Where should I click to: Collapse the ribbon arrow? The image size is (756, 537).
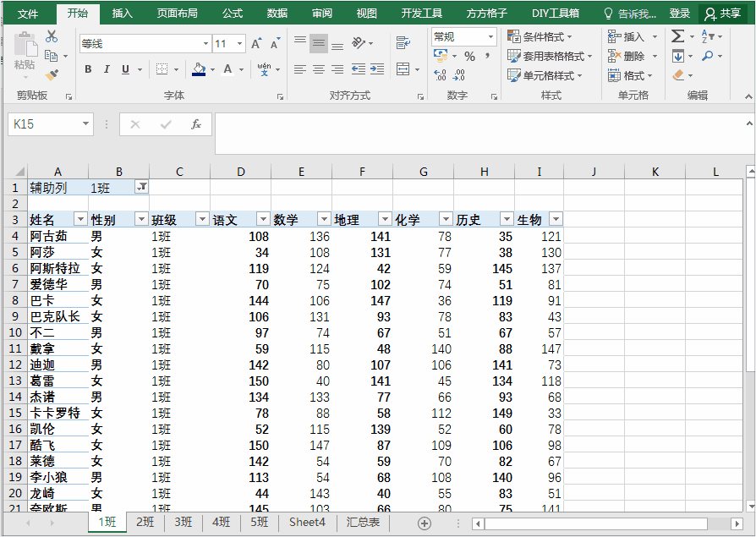click(x=748, y=96)
